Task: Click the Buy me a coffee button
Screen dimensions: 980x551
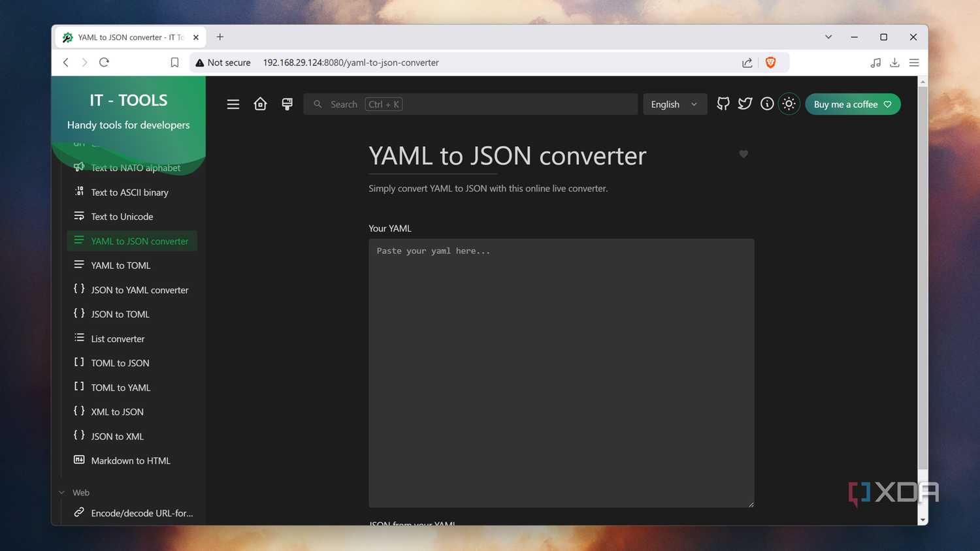Action: [x=853, y=104]
